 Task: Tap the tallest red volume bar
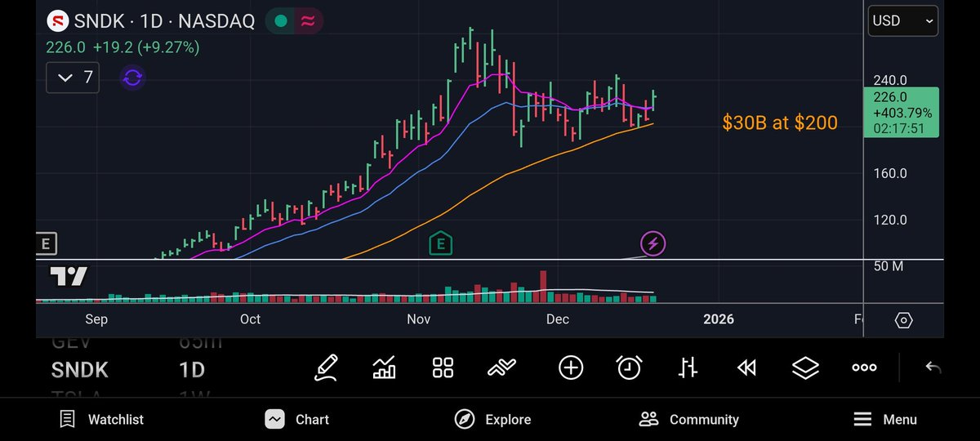pos(542,287)
